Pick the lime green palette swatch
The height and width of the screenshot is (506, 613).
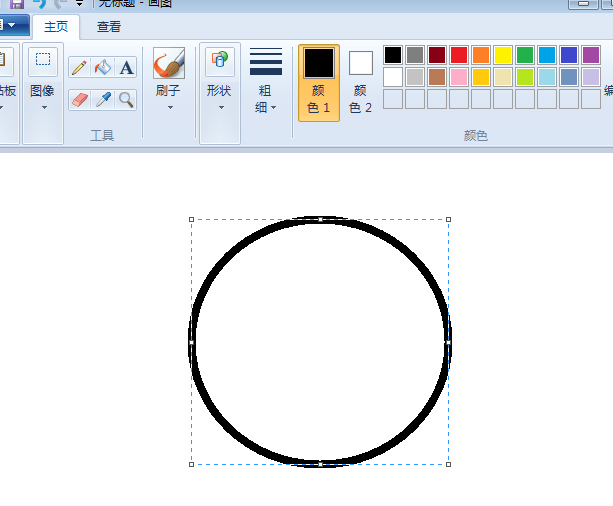pos(525,77)
